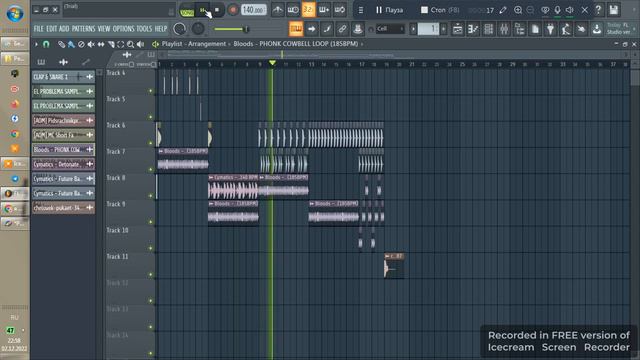Open the FILE menu
Screen dimensions: 640x360
[x=38, y=29]
